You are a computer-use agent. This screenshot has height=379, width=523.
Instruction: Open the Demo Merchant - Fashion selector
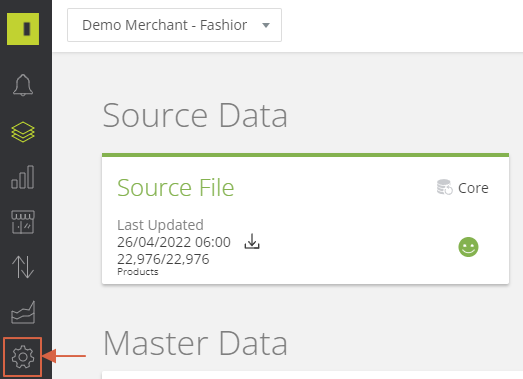[174, 25]
